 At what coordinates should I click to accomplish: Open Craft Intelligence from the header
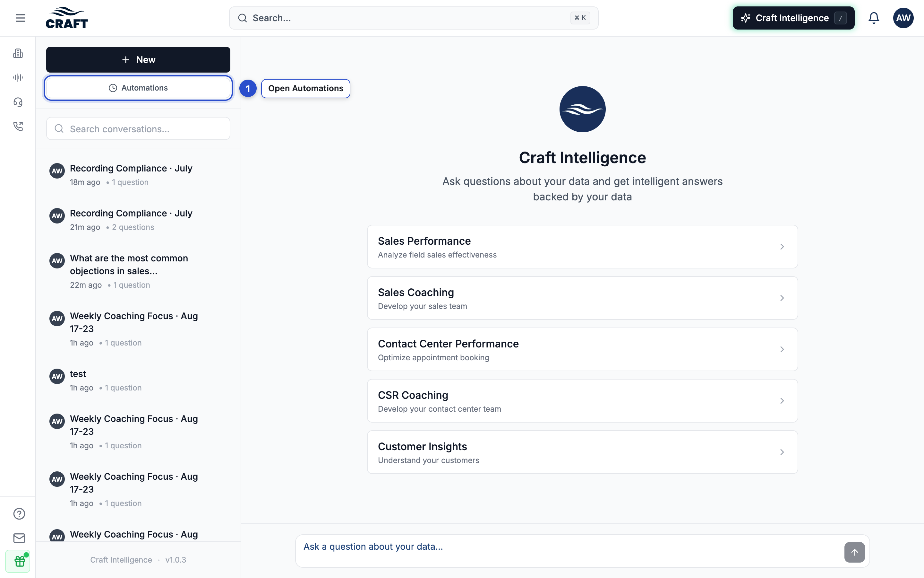(x=793, y=18)
